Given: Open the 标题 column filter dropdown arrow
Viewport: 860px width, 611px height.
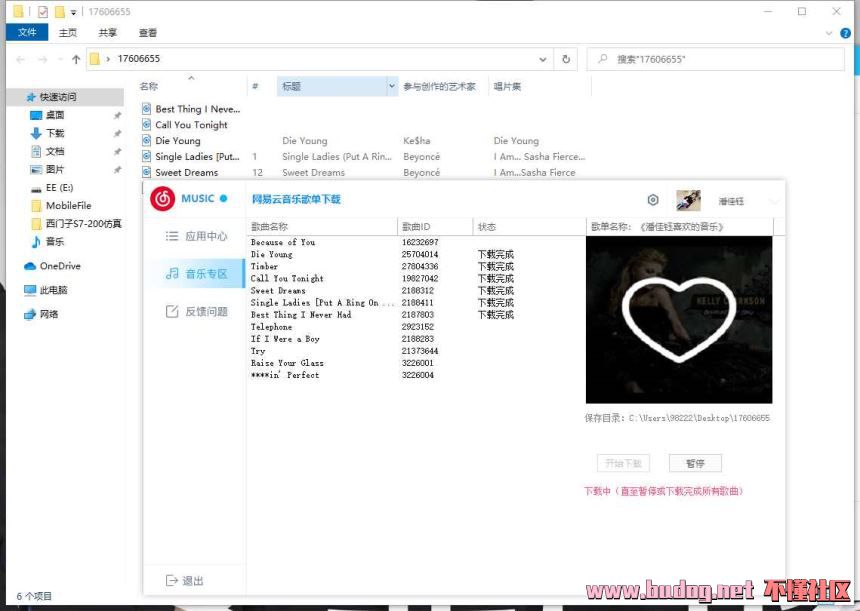Looking at the screenshot, I should coord(392,86).
